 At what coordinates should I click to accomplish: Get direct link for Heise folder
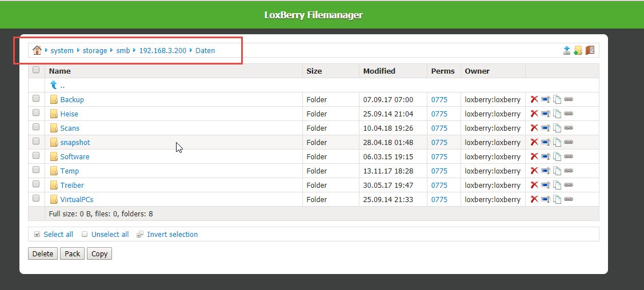pyautogui.click(x=569, y=114)
